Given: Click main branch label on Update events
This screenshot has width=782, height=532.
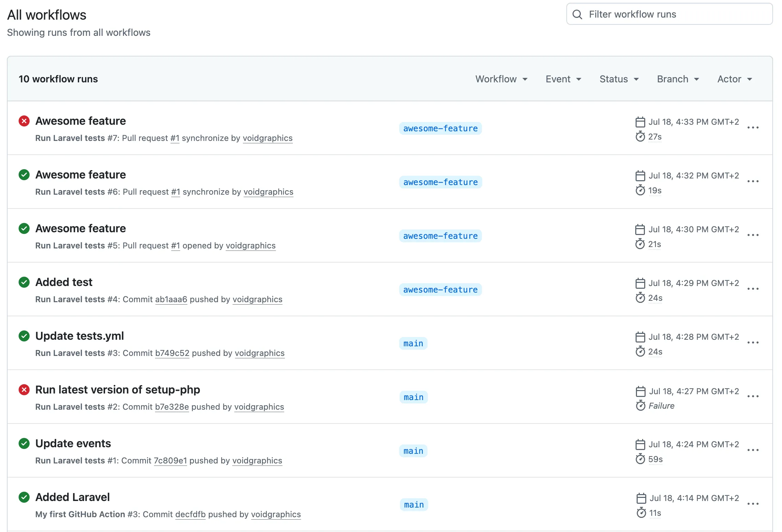Looking at the screenshot, I should (413, 451).
